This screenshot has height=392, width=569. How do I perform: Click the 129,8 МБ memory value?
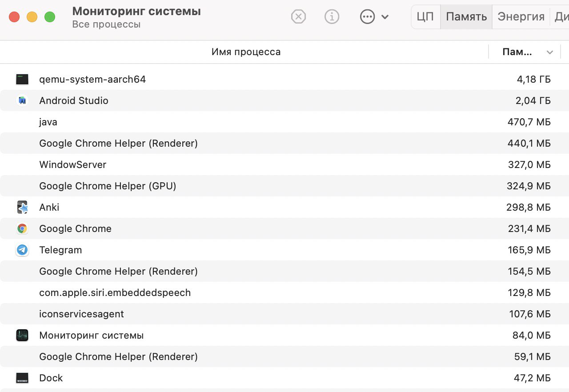pos(529,292)
